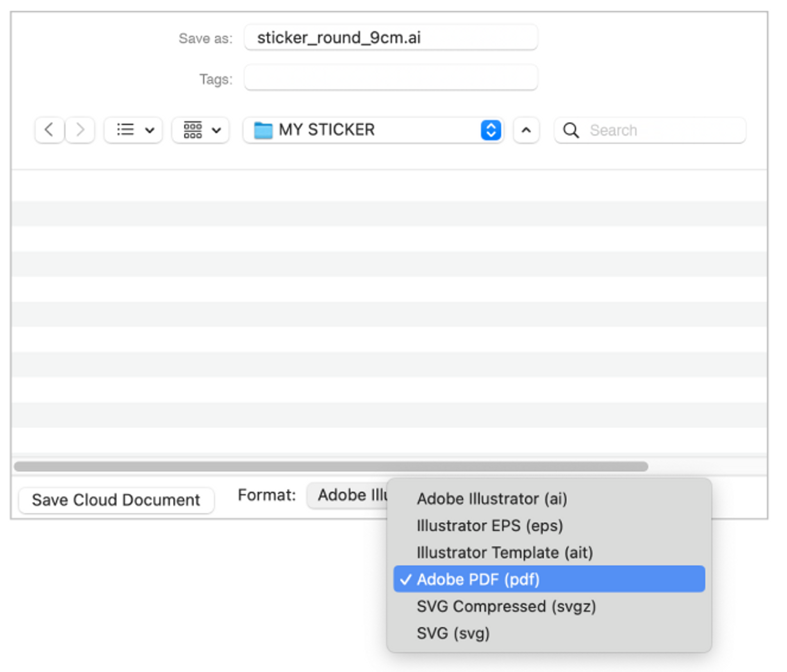Image resolution: width=787 pixels, height=672 pixels.
Task: Select checked Adobe PDF (pdf) entry
Action: point(478,579)
